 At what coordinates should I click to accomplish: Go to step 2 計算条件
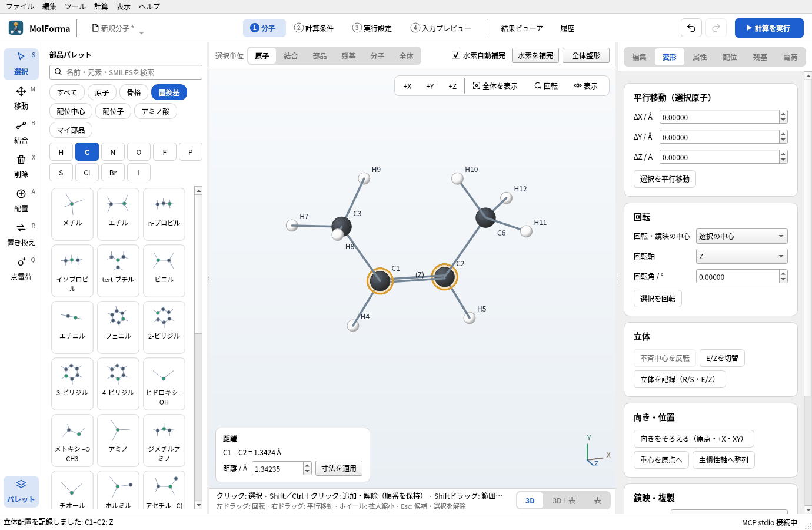(314, 28)
